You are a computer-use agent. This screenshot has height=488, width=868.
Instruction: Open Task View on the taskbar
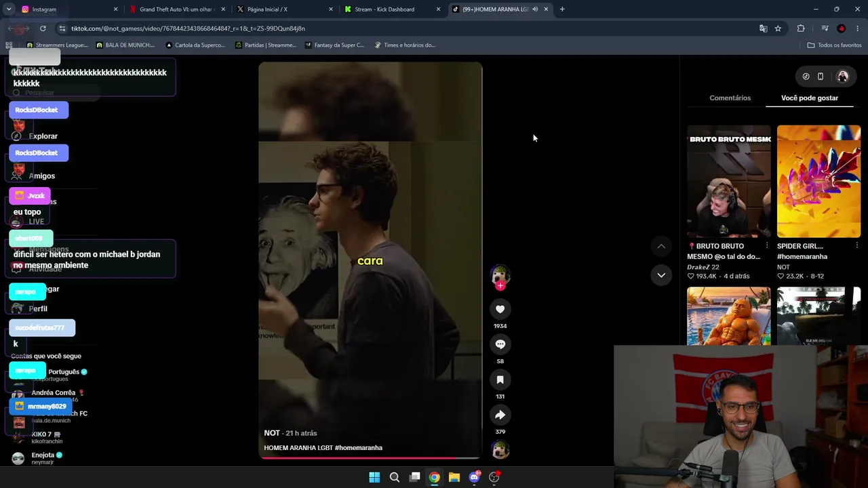click(415, 477)
